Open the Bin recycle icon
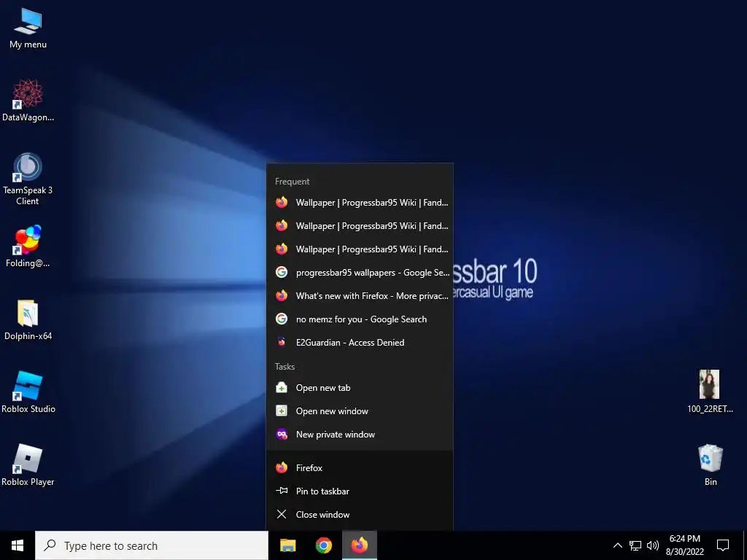Screen dimensions: 747x560 711,465
